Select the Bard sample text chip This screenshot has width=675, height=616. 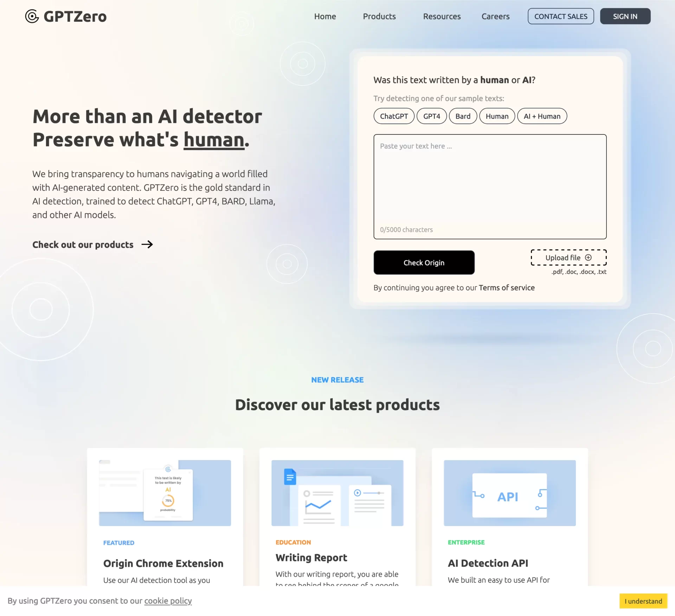pos(463,116)
